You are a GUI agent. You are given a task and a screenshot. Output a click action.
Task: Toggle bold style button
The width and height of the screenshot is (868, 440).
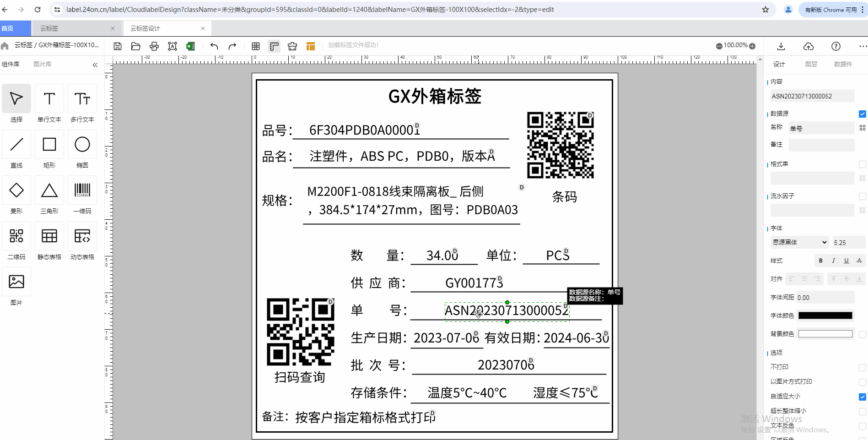(821, 261)
